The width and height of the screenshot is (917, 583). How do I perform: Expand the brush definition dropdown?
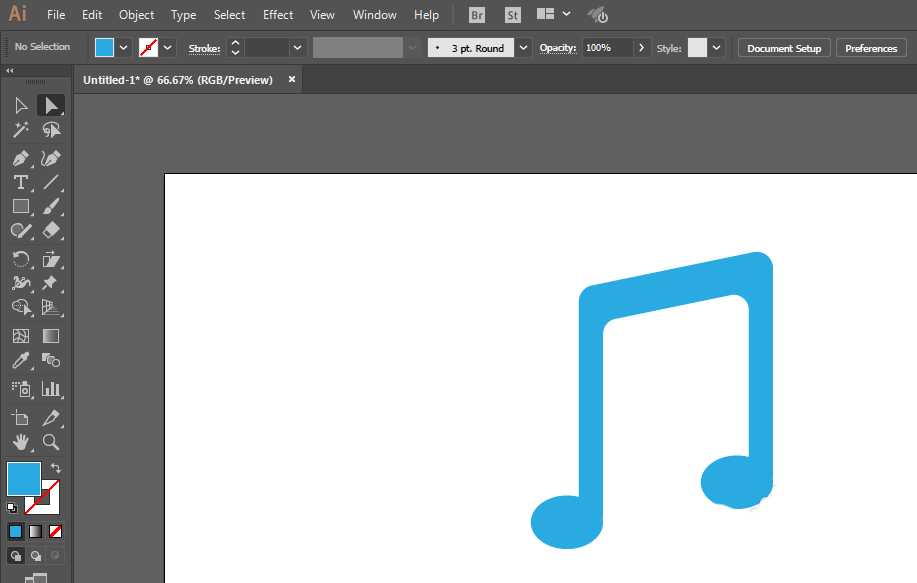[523, 47]
